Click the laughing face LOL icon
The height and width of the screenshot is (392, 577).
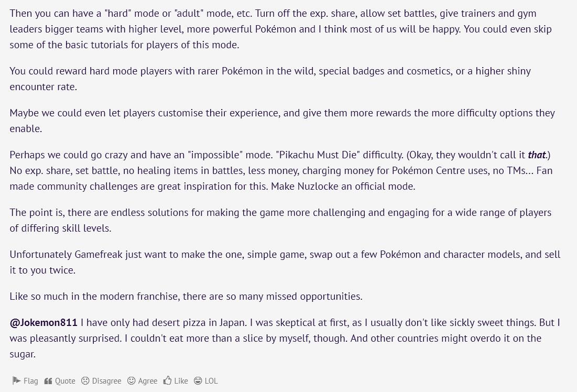pyautogui.click(x=198, y=381)
